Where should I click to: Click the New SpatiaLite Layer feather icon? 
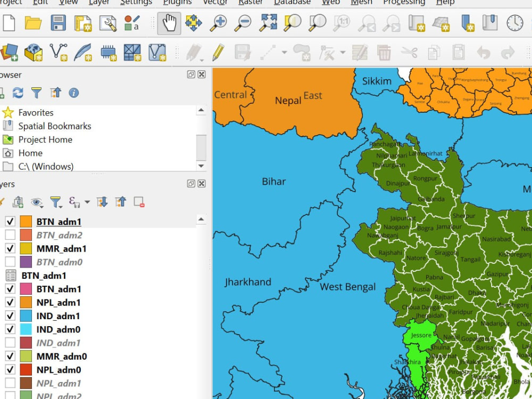(x=83, y=53)
